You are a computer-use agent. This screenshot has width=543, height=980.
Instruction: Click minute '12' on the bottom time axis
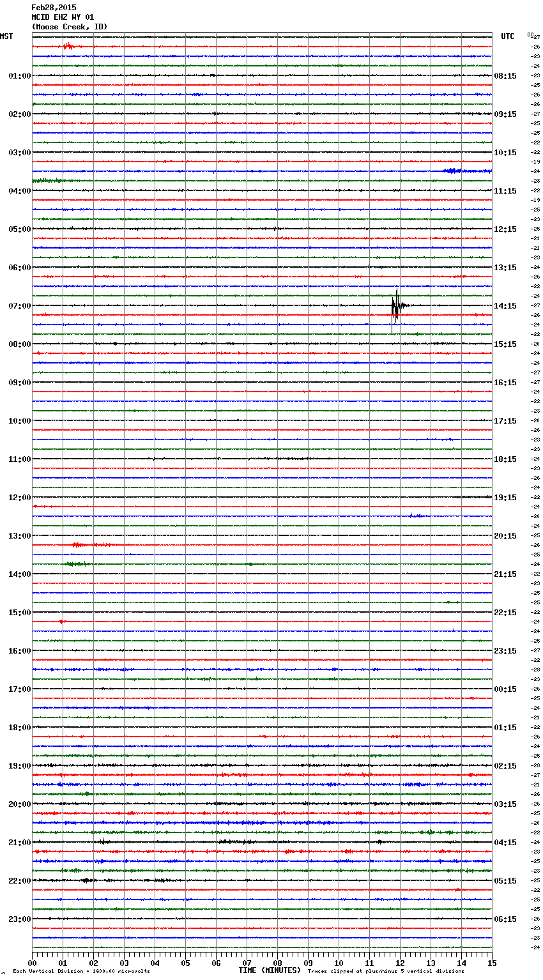coord(400,963)
